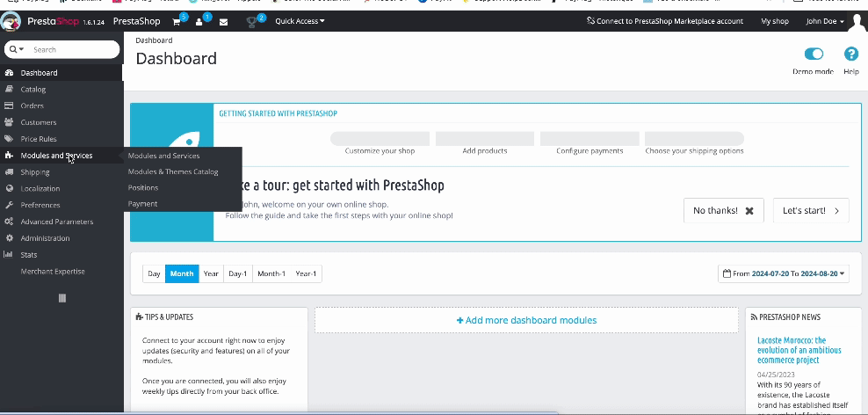Image resolution: width=868 pixels, height=415 pixels.
Task: Click the John Doe avatar icon
Action: point(857,22)
